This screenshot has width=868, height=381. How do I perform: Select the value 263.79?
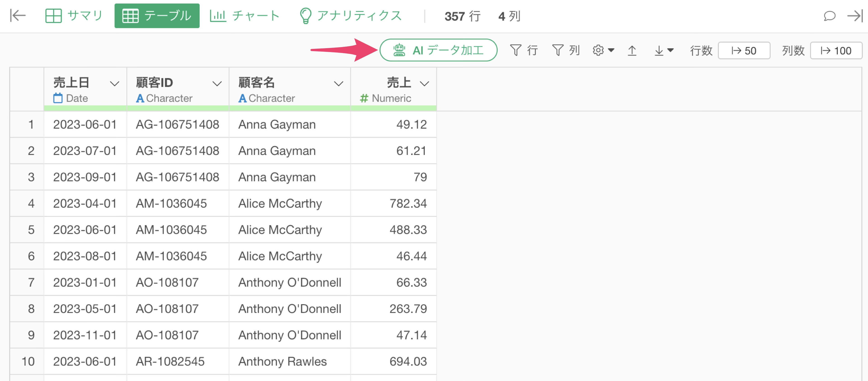tap(394, 309)
